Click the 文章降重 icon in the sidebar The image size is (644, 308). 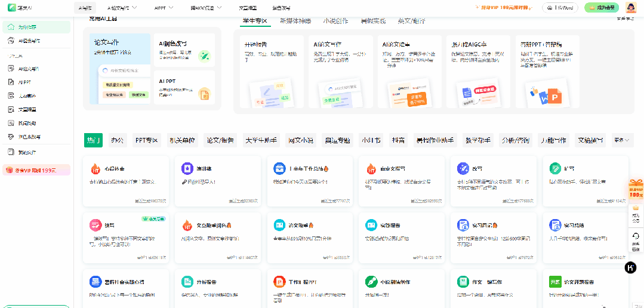[11, 109]
